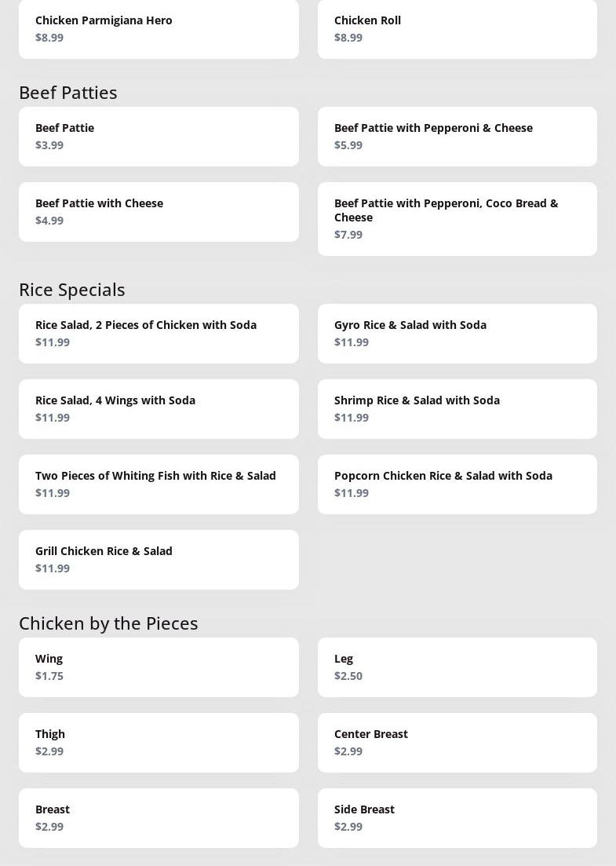Viewport: 616px width, 866px height.
Task: Open the Center Breast item
Action: point(457,742)
